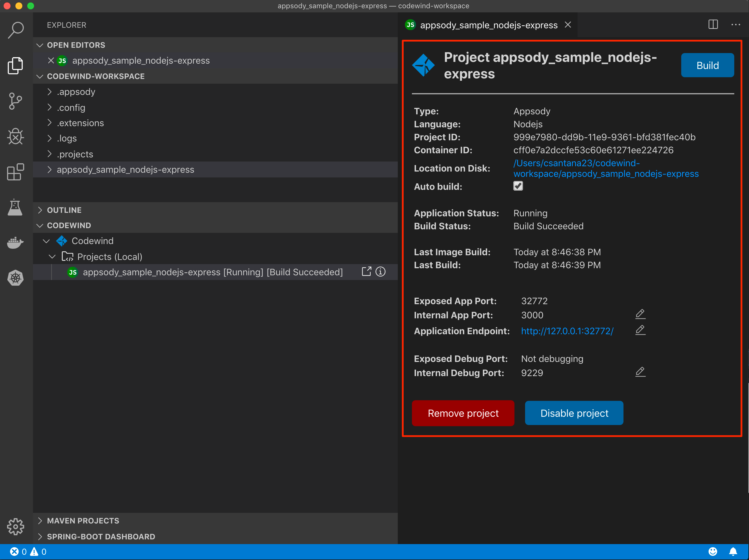
Task: Click the open app icon on project row
Action: [x=366, y=272]
